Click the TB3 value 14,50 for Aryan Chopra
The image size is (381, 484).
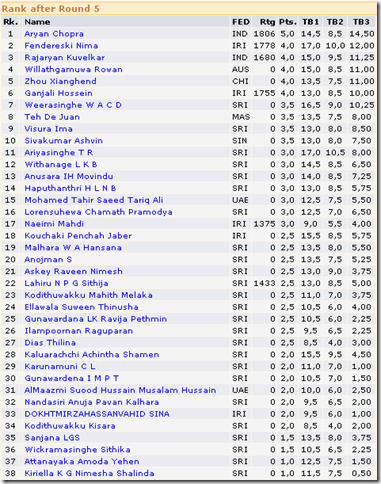[362, 34]
